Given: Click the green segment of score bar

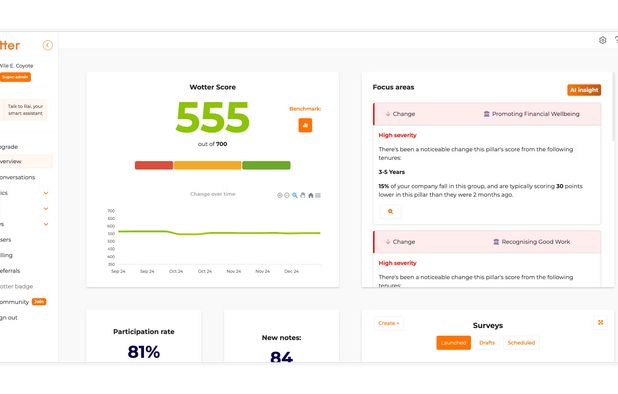Looking at the screenshot, I should [x=266, y=165].
